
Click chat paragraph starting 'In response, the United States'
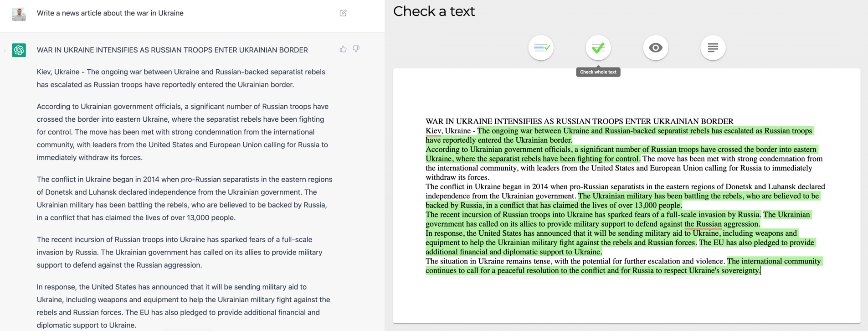185,306
